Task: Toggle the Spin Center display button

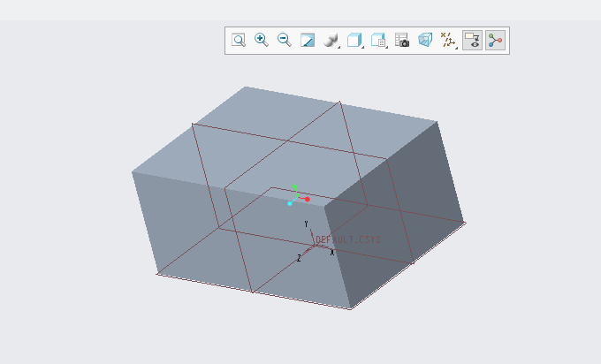Action: point(496,40)
